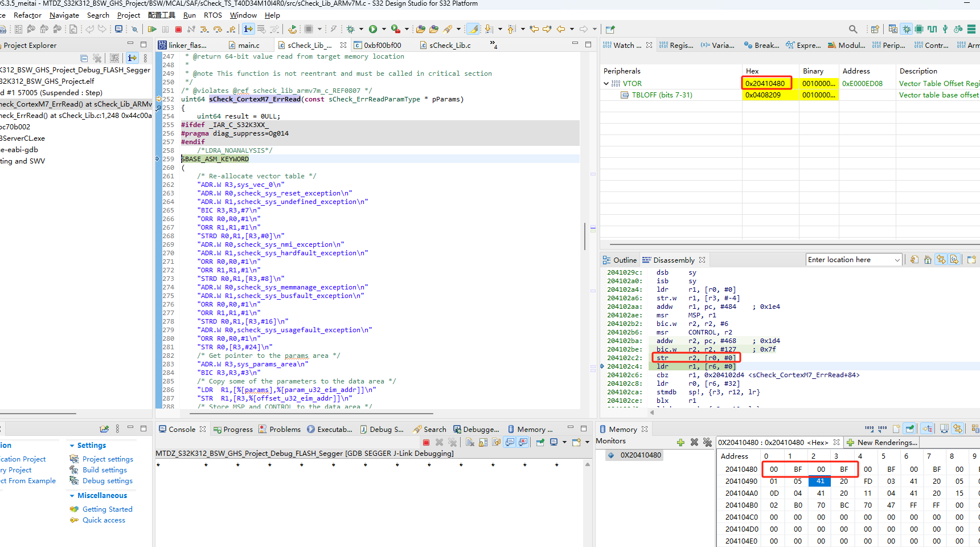This screenshot has height=547, width=980.
Task: Click the New Renderings tab in Memory
Action: click(x=882, y=443)
